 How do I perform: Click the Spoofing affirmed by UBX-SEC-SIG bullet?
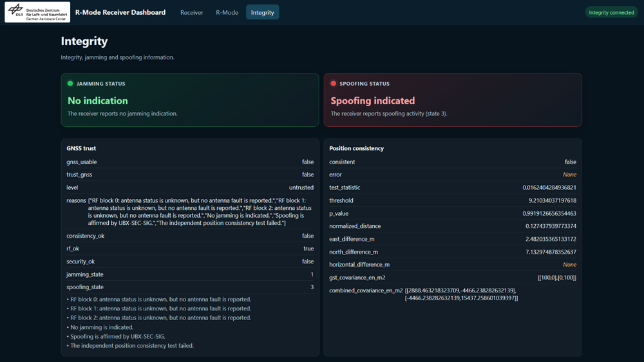116,336
